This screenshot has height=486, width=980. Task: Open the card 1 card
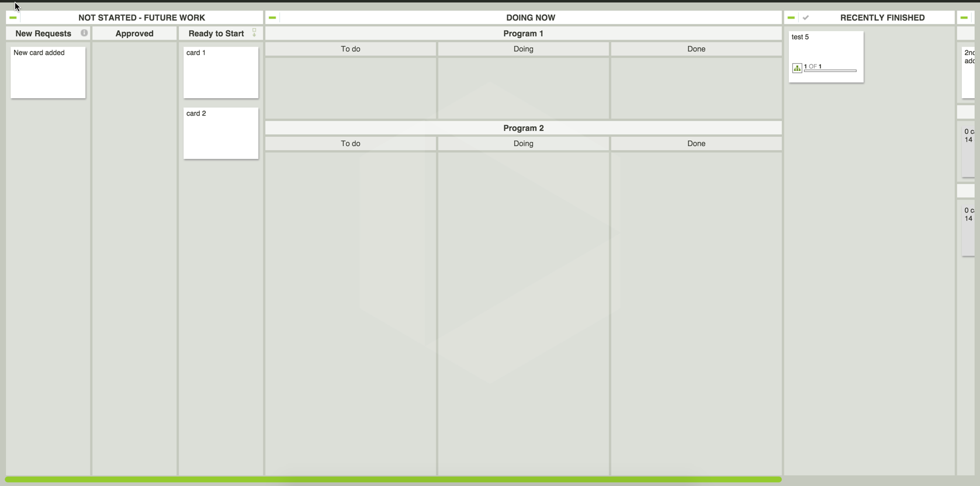tap(221, 72)
